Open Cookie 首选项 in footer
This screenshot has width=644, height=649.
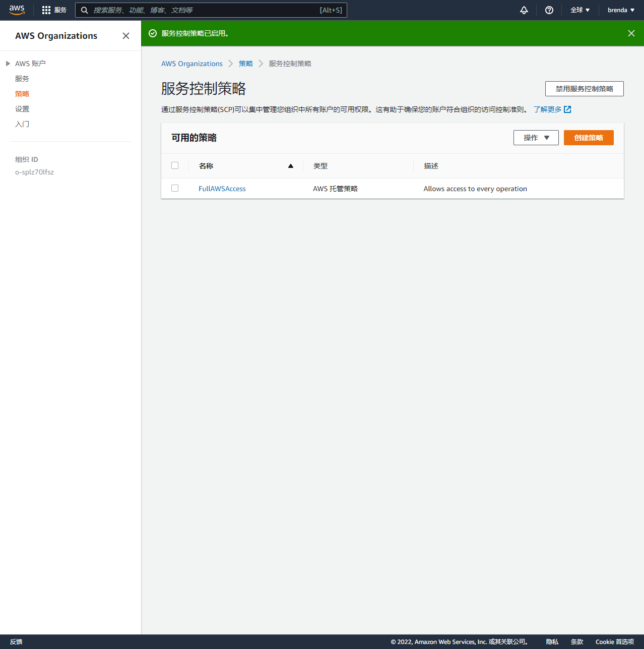tap(615, 642)
